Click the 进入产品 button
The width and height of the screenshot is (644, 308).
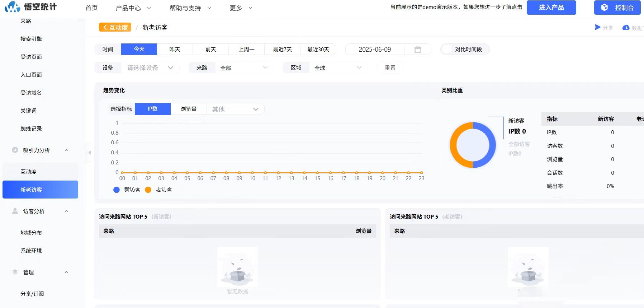(x=551, y=8)
